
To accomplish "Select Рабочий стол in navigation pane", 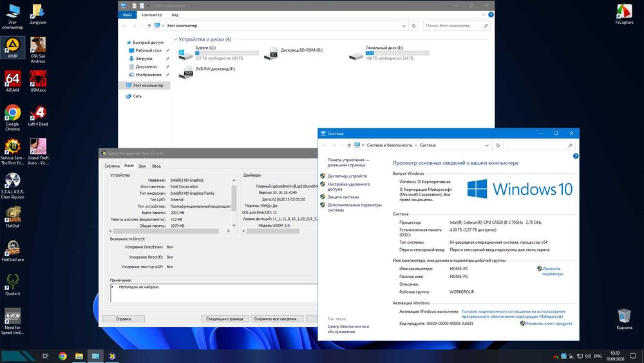I will (x=148, y=50).
